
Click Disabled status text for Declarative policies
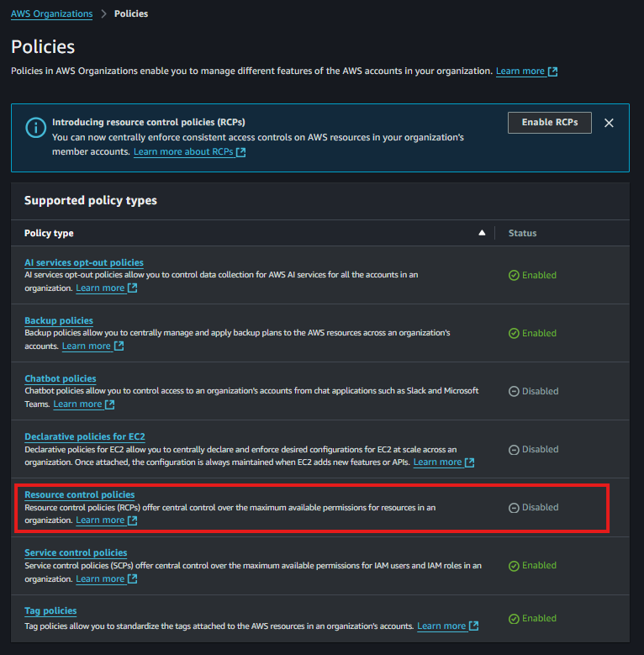pos(540,449)
